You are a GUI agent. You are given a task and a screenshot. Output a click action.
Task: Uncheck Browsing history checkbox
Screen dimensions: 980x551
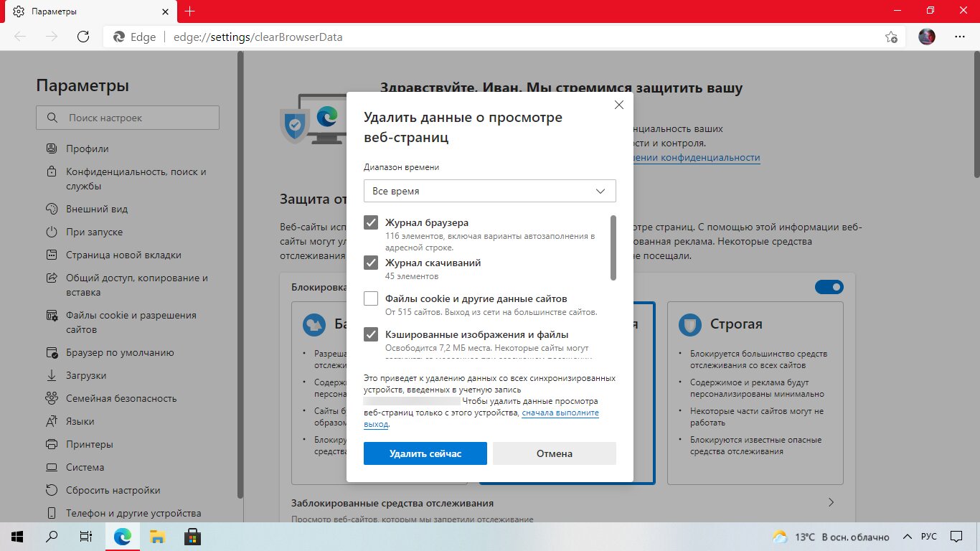coord(371,222)
